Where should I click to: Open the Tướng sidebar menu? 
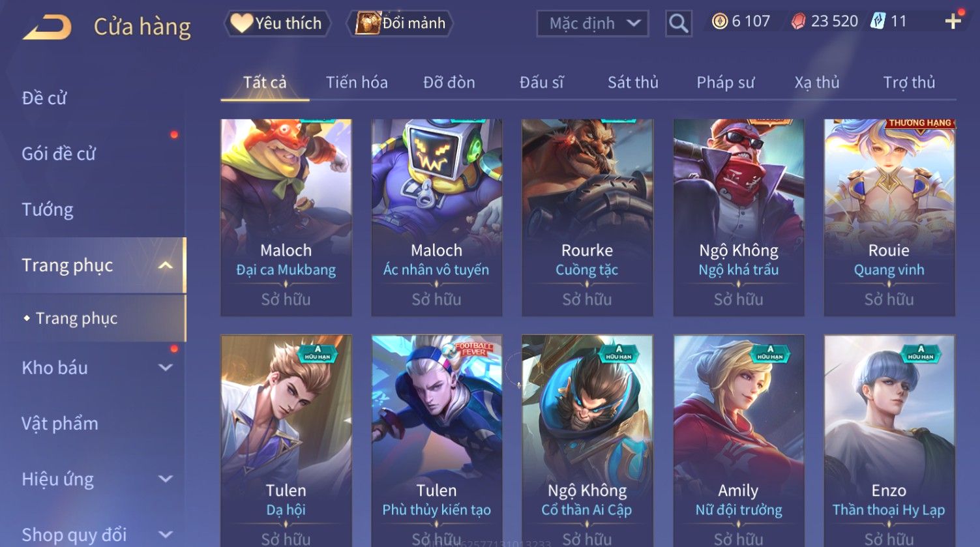pyautogui.click(x=48, y=210)
